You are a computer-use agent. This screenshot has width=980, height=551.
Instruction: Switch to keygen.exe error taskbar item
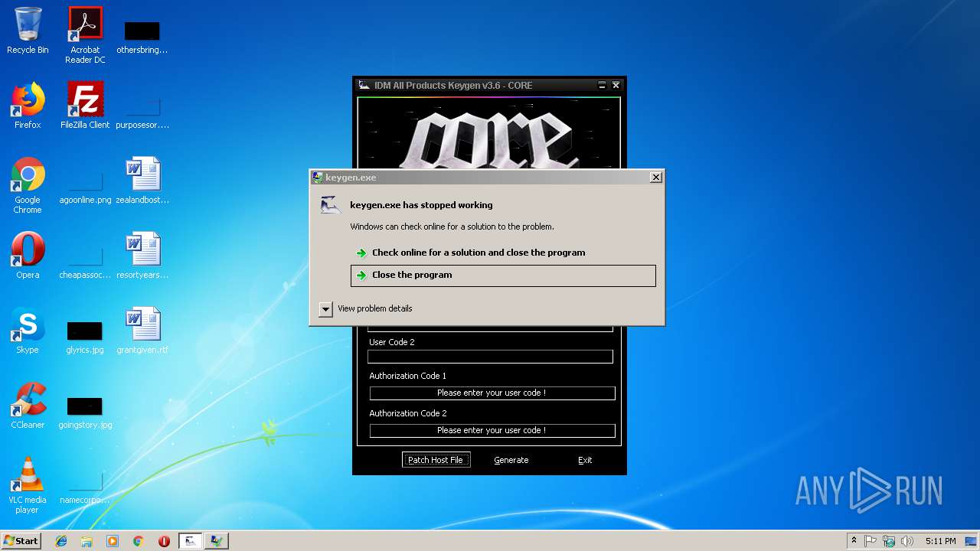[x=217, y=541]
